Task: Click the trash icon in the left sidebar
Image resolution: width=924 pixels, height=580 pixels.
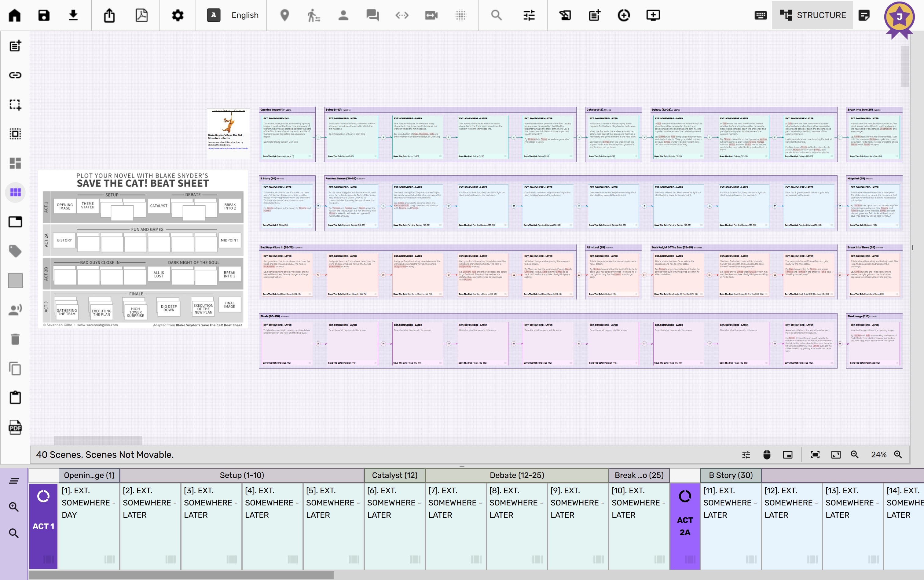Action: tap(15, 339)
